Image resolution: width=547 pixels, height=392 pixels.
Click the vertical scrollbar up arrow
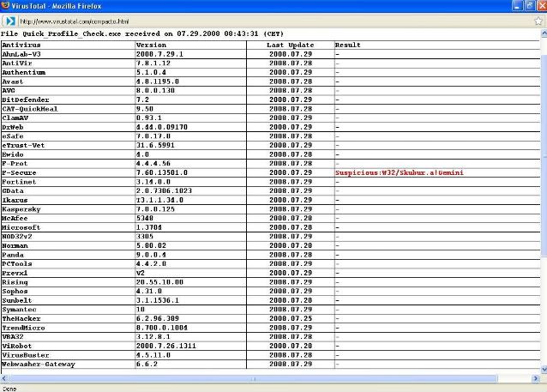(x=544, y=33)
